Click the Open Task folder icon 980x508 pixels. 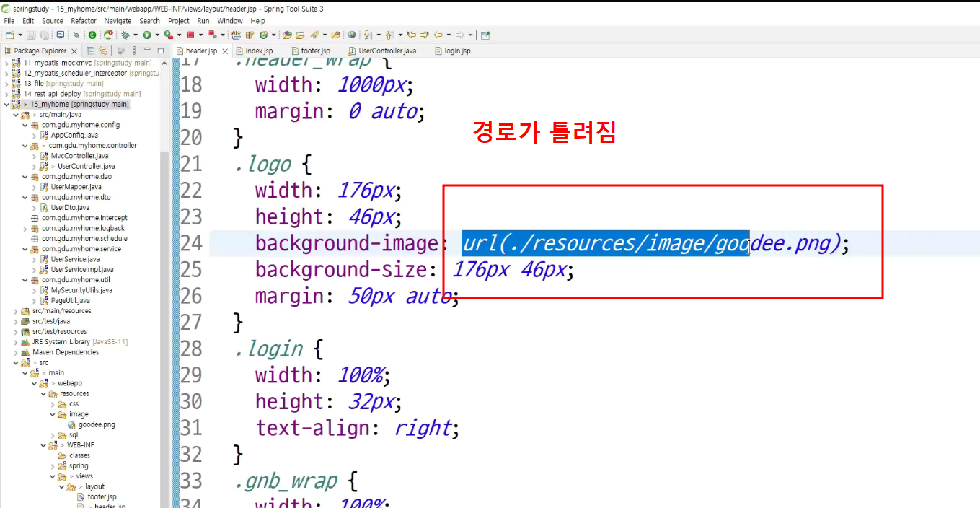point(300,35)
